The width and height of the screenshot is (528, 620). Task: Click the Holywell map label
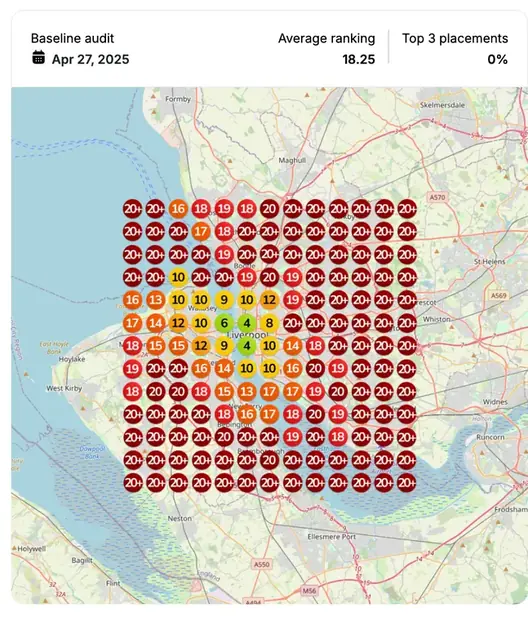click(32, 549)
